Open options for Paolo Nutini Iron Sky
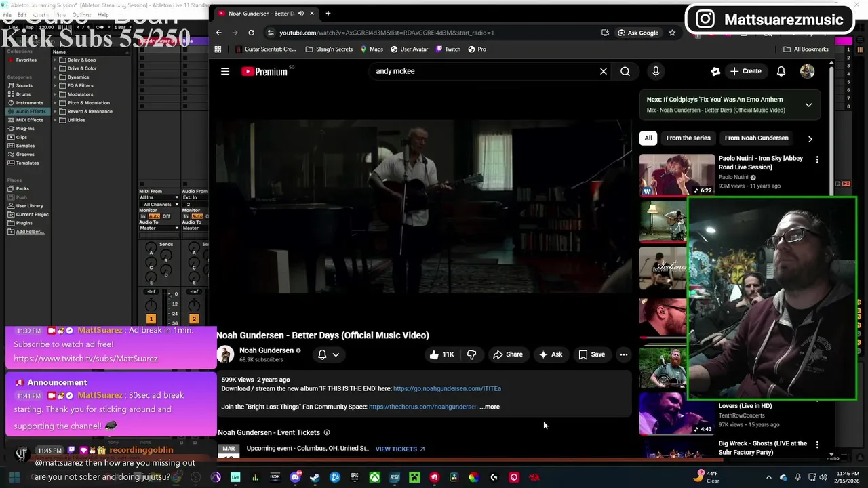The image size is (868, 488). point(817,160)
